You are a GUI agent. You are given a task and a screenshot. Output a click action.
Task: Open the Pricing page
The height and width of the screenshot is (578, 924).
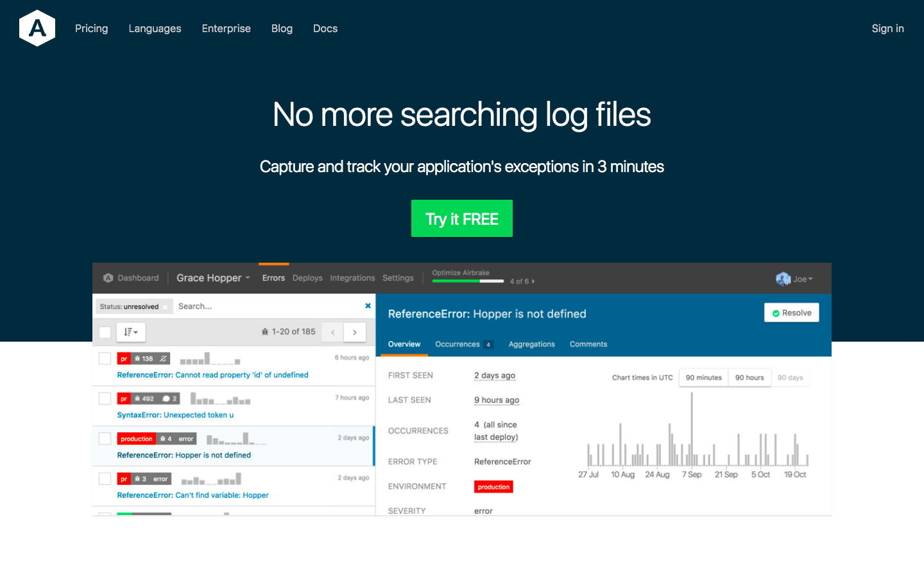tap(92, 28)
